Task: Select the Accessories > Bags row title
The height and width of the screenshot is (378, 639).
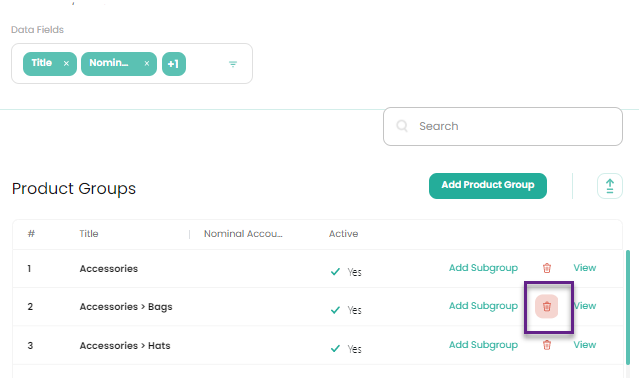Action: pos(126,307)
